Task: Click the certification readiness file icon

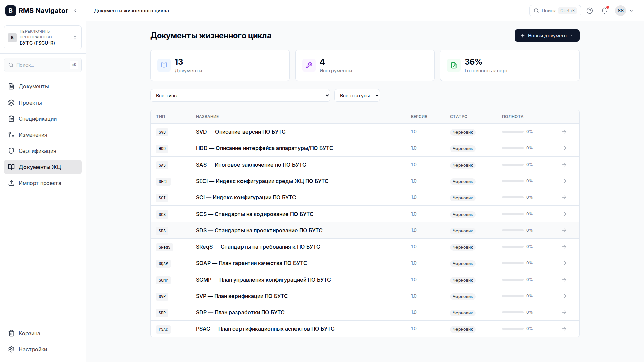Action: pos(454,65)
